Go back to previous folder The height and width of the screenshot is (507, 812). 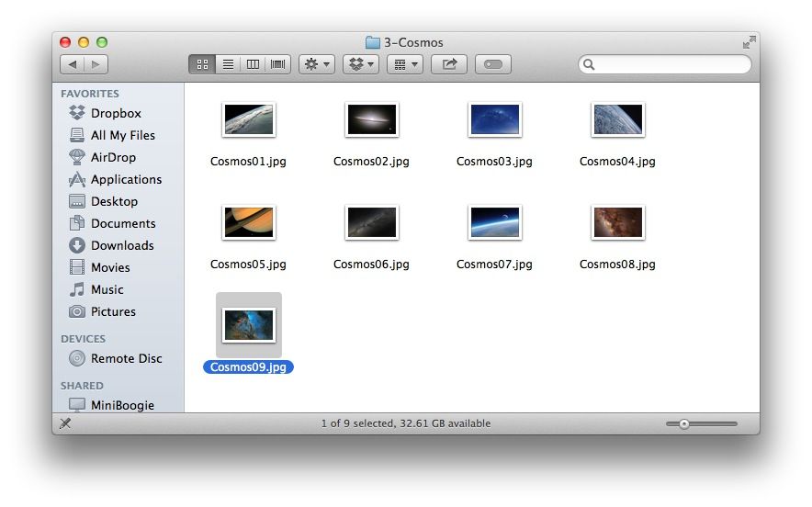pos(73,64)
